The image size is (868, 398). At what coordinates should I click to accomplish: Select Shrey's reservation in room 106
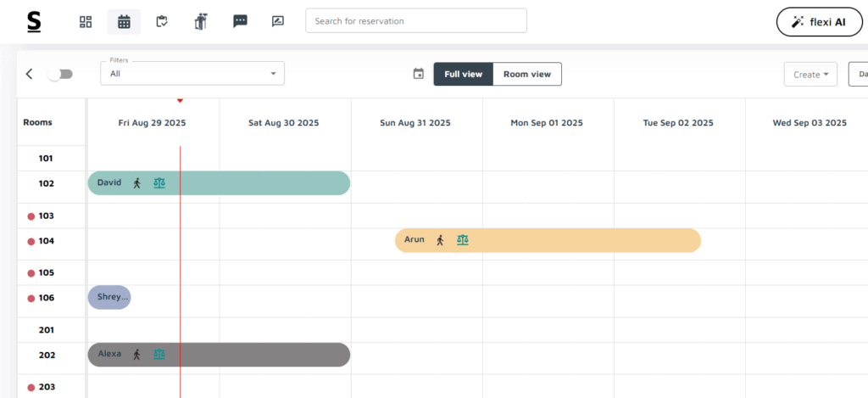(109, 297)
